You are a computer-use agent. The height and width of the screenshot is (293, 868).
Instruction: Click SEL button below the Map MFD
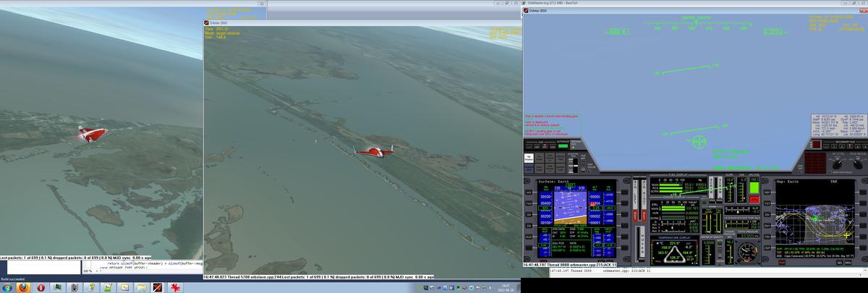pos(840,263)
